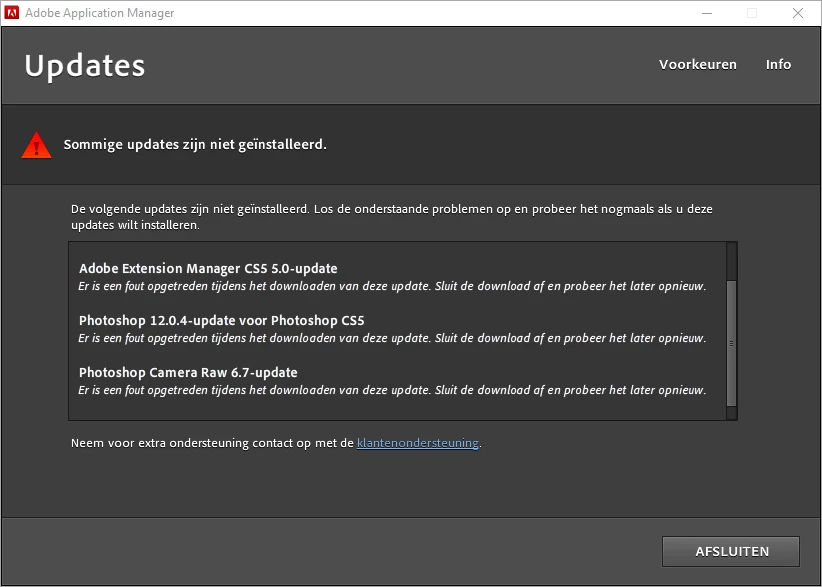Click error message under Camera Raw 6.7-update
This screenshot has height=587, width=822.
pyautogui.click(x=392, y=390)
